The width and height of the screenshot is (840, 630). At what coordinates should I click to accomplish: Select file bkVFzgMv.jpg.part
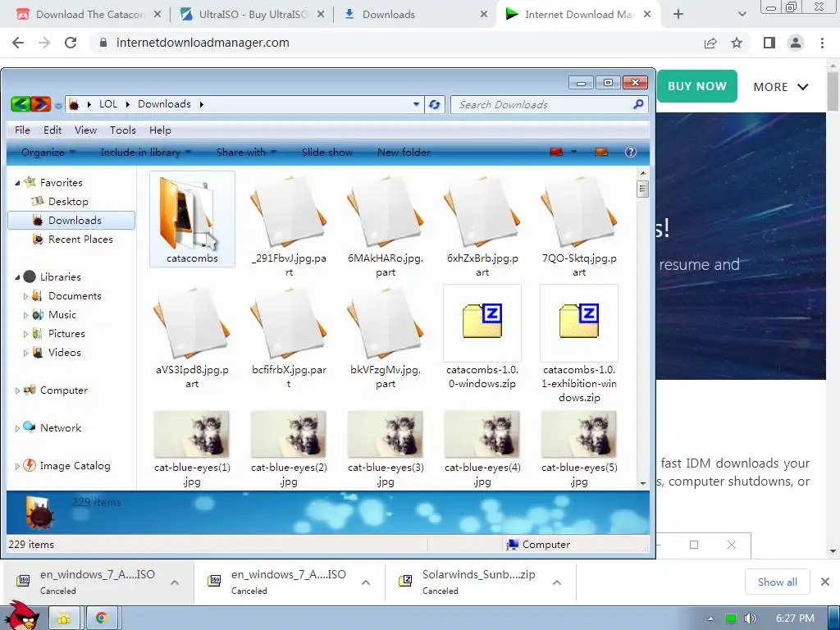386,336
